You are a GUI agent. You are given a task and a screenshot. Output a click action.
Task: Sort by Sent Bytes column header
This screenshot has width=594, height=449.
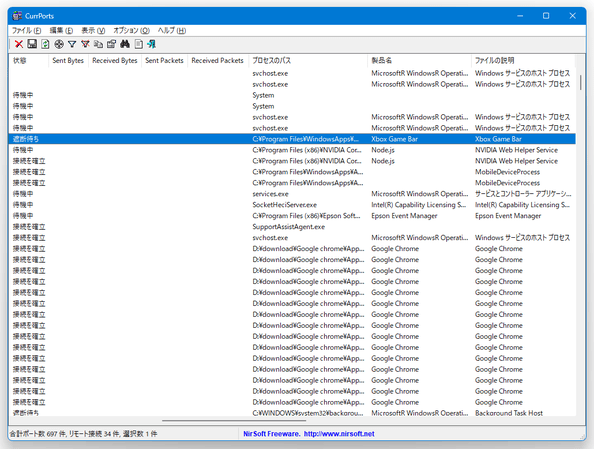68,61
